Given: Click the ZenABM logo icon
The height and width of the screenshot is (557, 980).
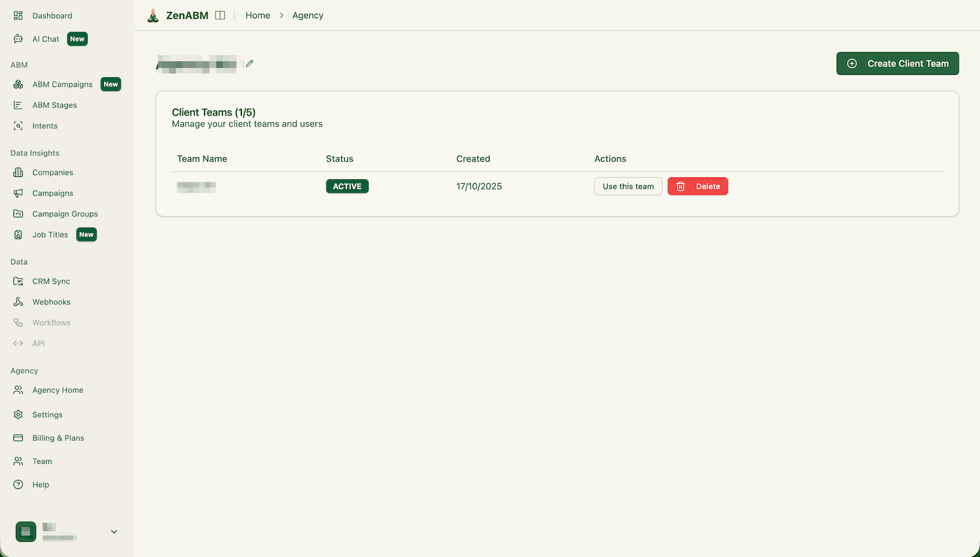Looking at the screenshot, I should click(x=153, y=16).
